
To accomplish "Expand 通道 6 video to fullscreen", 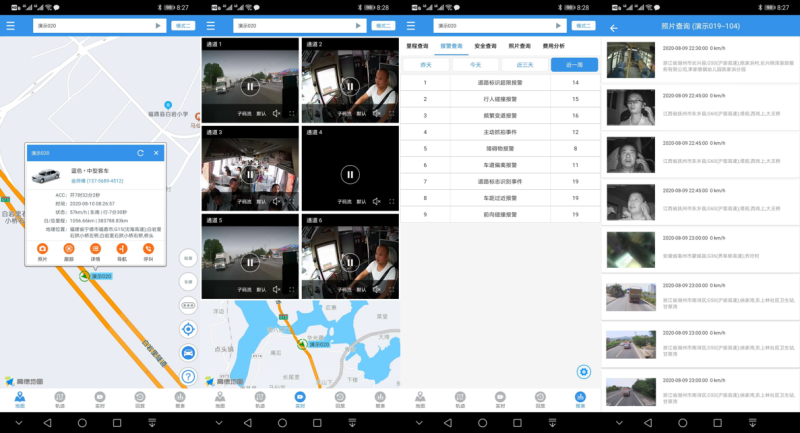I will click(392, 290).
